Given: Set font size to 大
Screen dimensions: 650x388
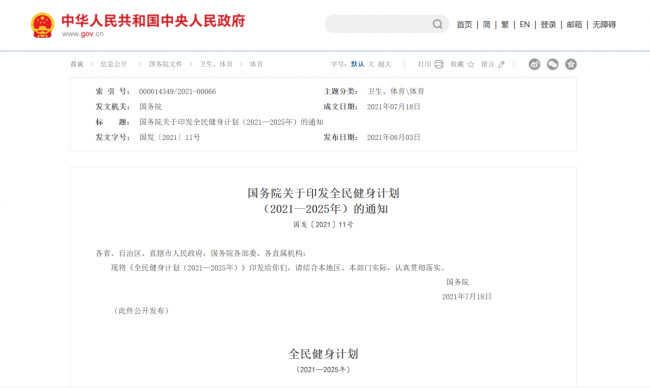Looking at the screenshot, I should [x=371, y=64].
